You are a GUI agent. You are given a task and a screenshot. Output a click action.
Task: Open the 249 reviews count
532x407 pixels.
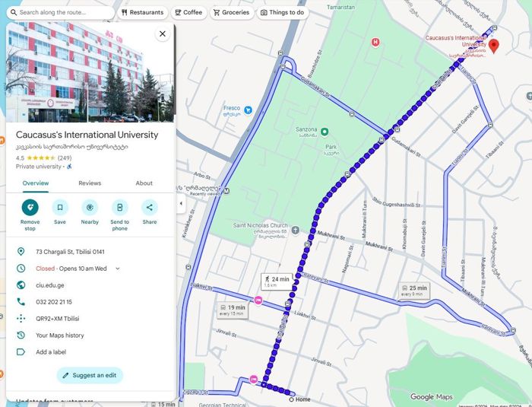click(x=65, y=158)
